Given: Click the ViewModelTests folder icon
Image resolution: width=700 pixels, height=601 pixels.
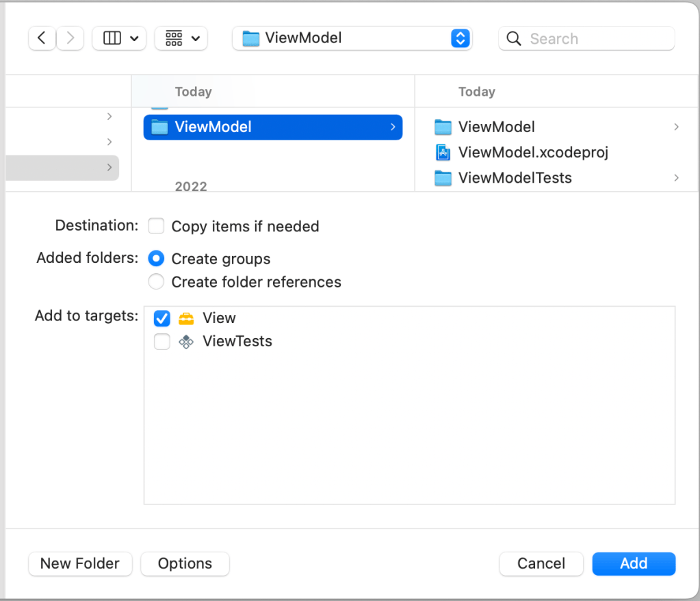Looking at the screenshot, I should (x=443, y=178).
